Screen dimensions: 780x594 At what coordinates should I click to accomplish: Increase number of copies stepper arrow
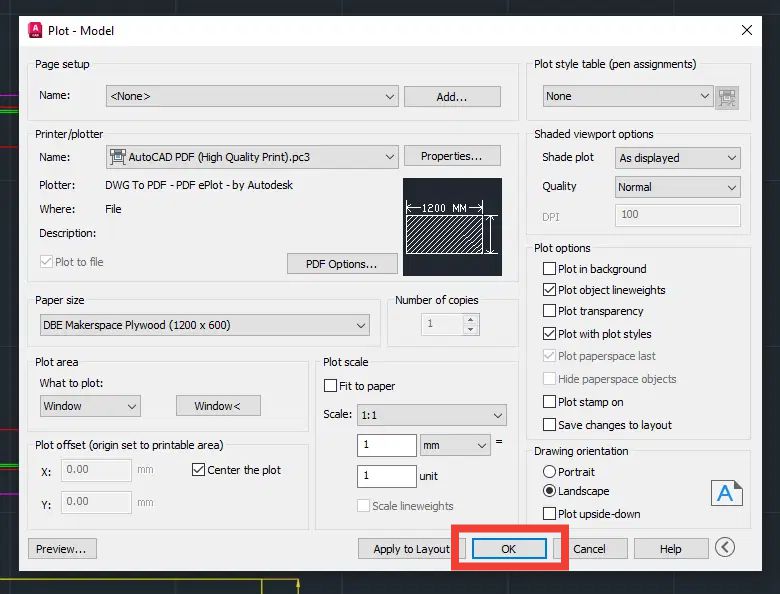point(471,319)
